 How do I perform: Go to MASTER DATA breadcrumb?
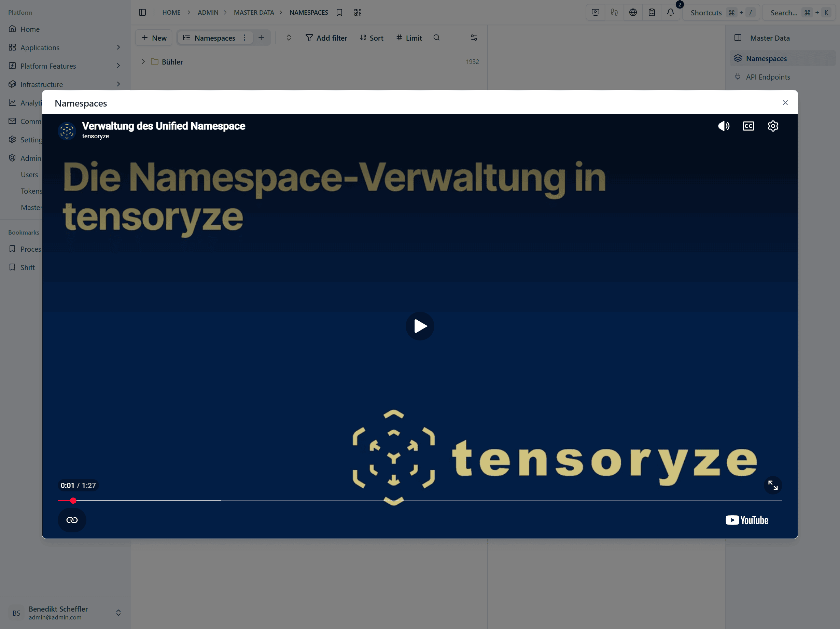(x=254, y=13)
